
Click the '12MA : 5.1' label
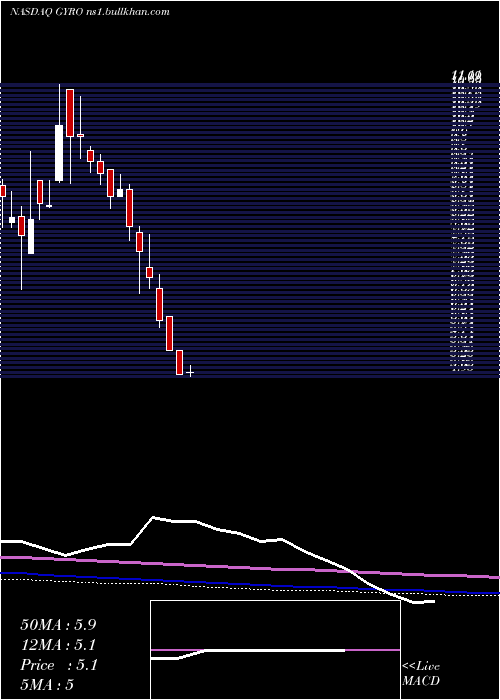(x=59, y=645)
